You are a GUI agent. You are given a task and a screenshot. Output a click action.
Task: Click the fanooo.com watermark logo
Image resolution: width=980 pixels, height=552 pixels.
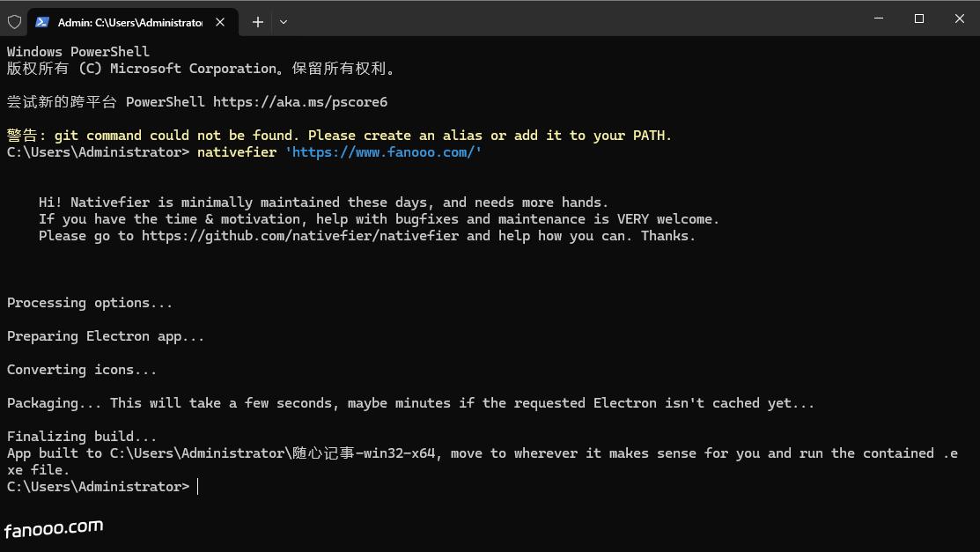tap(54, 529)
